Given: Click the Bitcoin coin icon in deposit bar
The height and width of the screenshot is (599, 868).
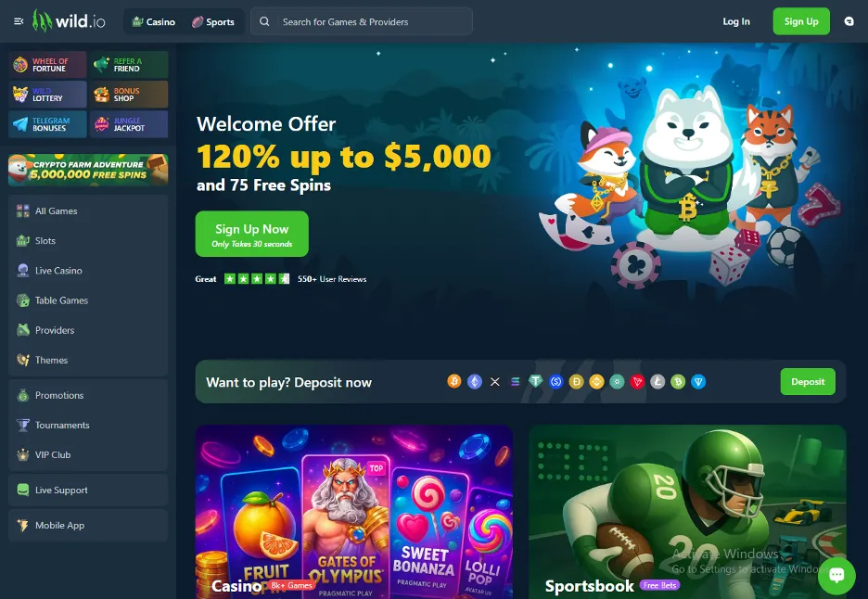Looking at the screenshot, I should [454, 381].
